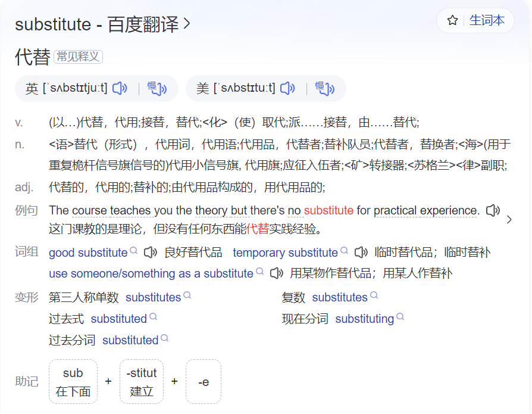Screen dimensions: 532x414
Task: Open 'substitute - 百度翻译' title link
Action: tap(96, 24)
